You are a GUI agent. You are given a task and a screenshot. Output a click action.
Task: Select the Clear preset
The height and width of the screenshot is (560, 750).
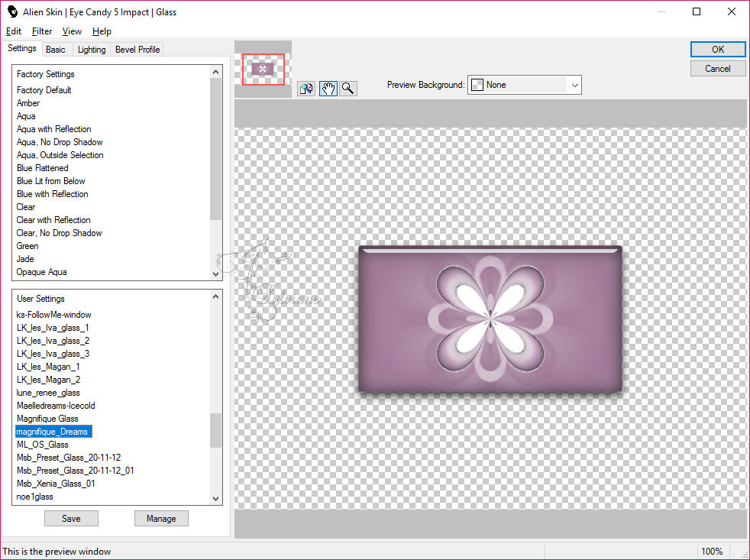pos(26,207)
